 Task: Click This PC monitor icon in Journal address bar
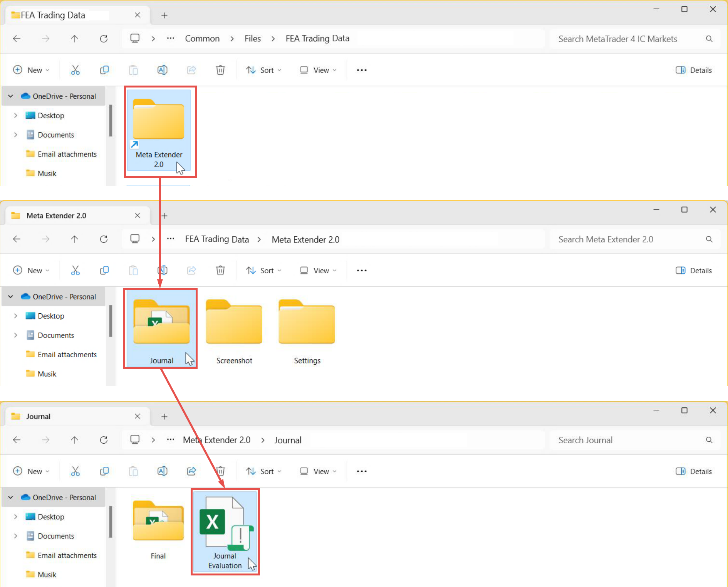[135, 440]
